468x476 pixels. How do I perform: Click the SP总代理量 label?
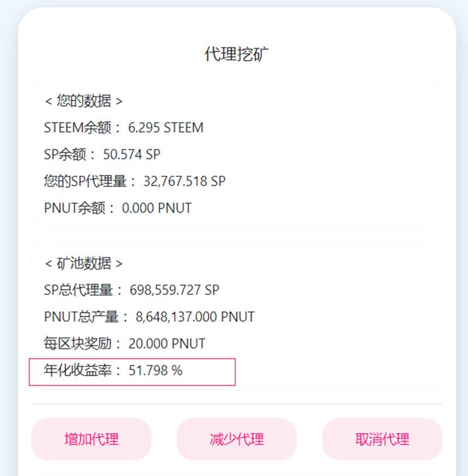(83, 290)
